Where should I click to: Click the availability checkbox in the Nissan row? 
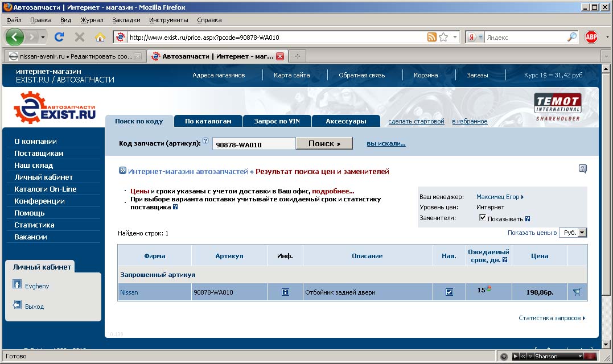pyautogui.click(x=449, y=292)
